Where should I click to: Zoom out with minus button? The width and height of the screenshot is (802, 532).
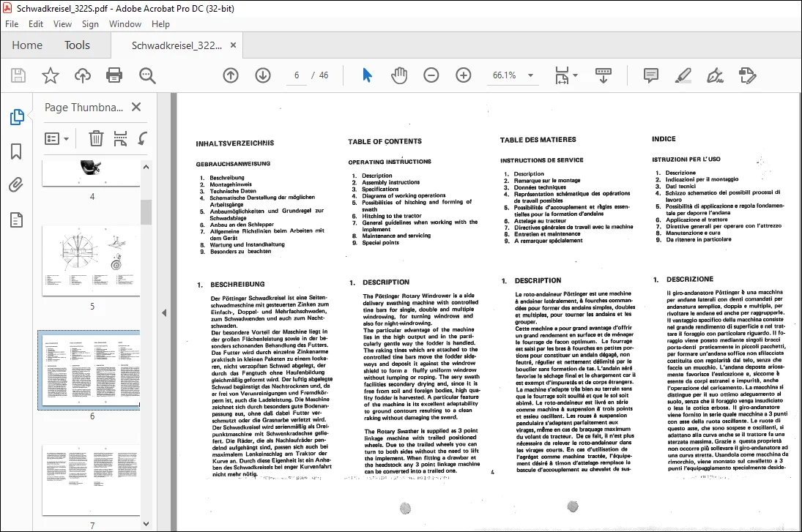pos(431,75)
